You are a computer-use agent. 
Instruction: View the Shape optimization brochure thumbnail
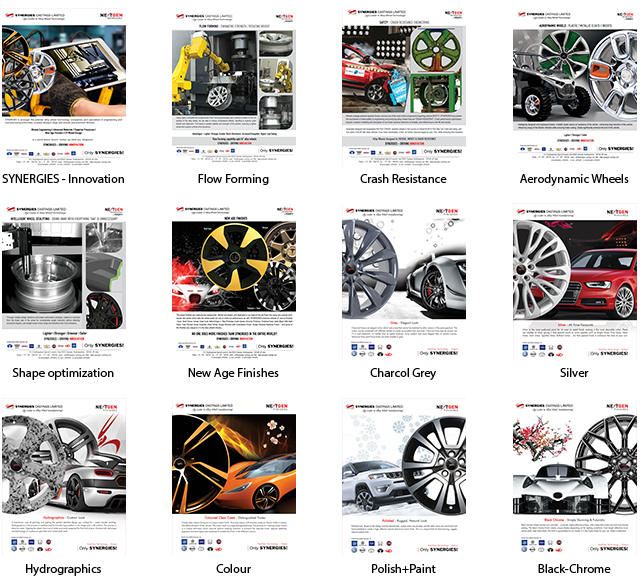(64, 282)
